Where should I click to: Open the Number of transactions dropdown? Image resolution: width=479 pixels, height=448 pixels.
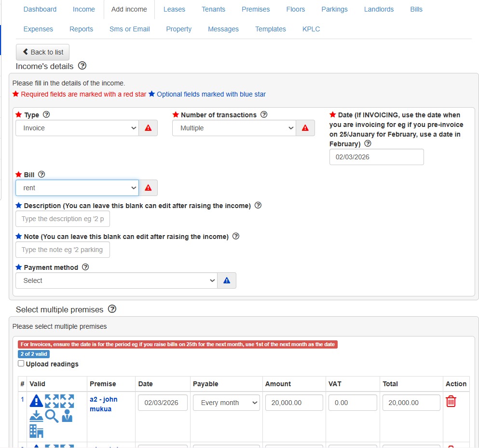coord(234,128)
